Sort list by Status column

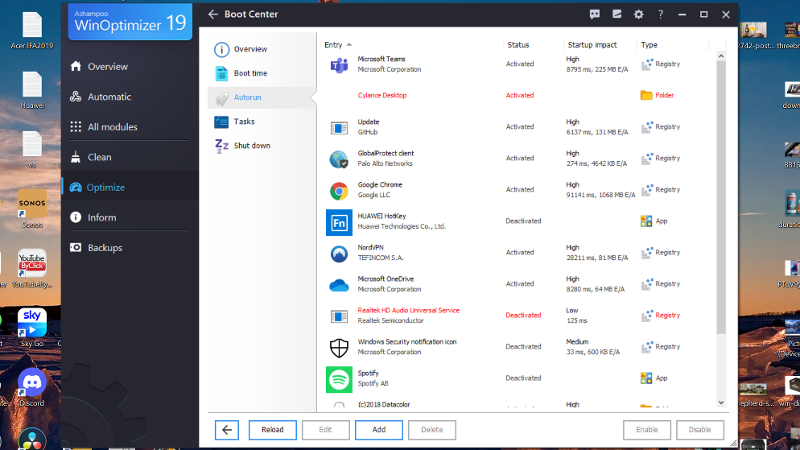(518, 45)
